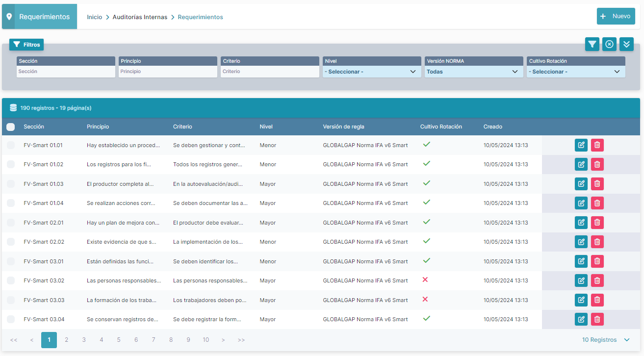Click the Nuevo button
The width and height of the screenshot is (644, 356).
click(x=616, y=16)
